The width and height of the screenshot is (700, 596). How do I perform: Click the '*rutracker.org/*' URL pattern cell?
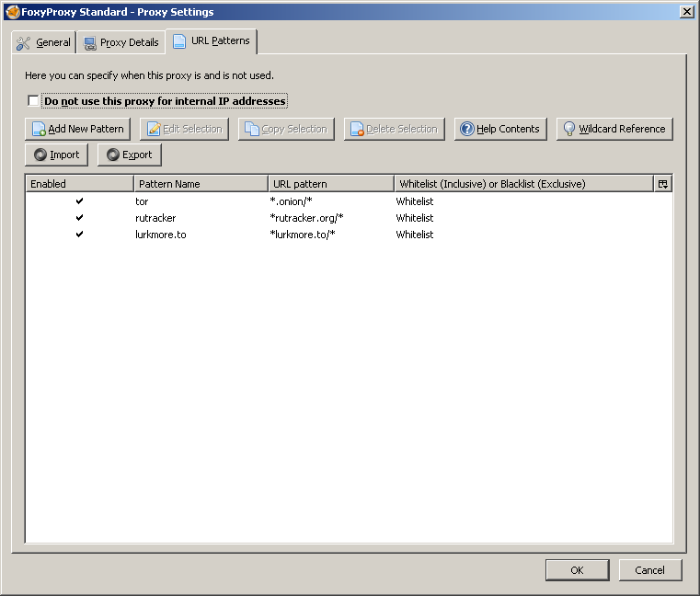click(x=306, y=218)
